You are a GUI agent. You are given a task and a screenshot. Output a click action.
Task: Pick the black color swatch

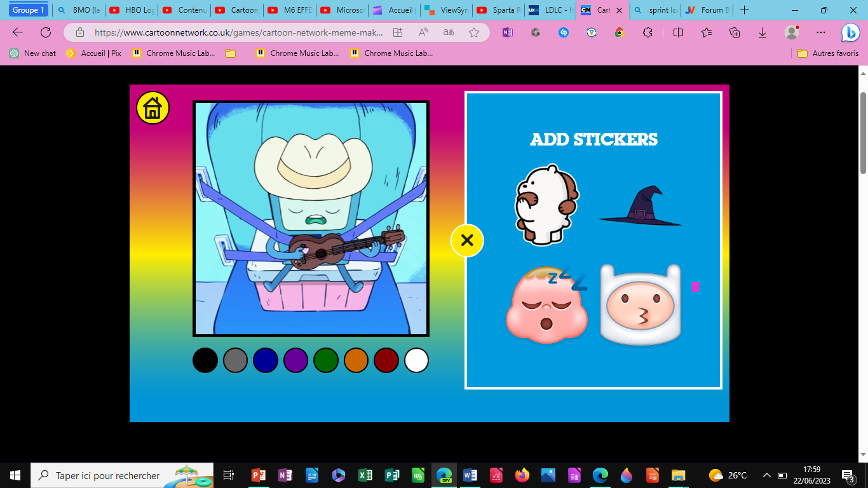(x=205, y=360)
